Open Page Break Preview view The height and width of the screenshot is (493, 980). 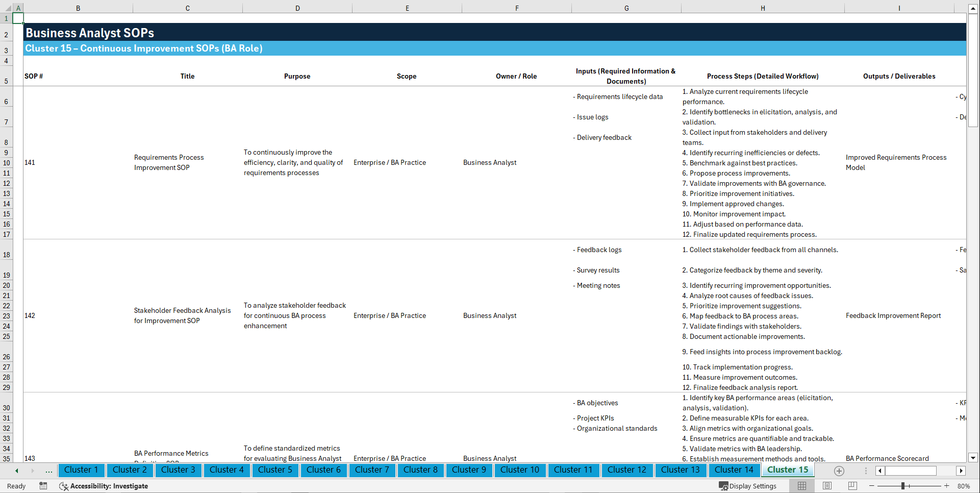click(x=851, y=486)
